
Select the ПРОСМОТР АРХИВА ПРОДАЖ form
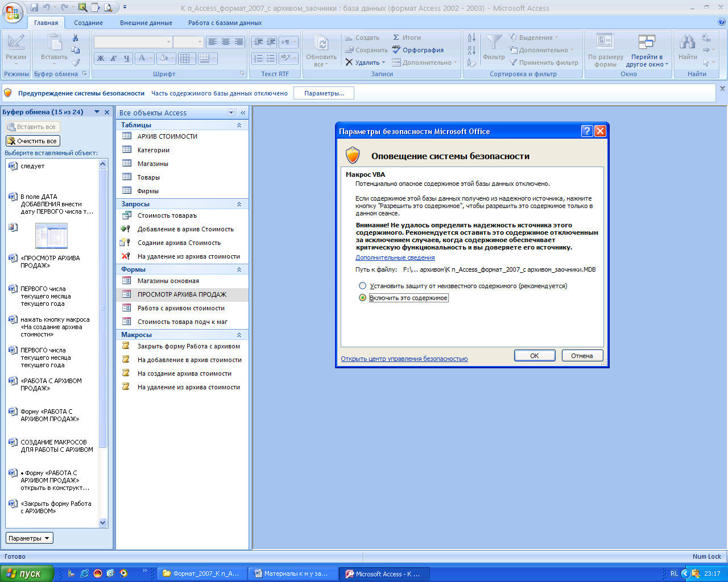183,294
